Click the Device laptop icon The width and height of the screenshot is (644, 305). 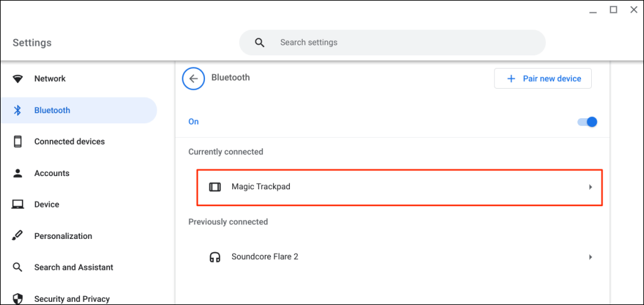(x=18, y=204)
